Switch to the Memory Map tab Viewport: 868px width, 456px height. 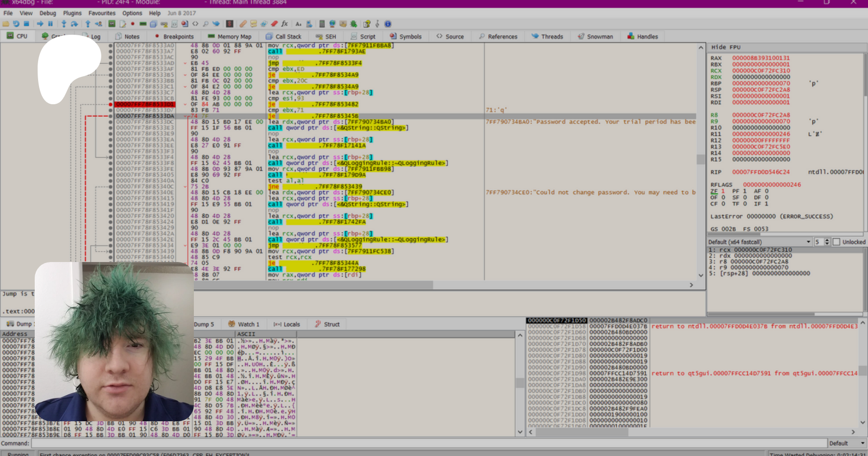tap(230, 37)
